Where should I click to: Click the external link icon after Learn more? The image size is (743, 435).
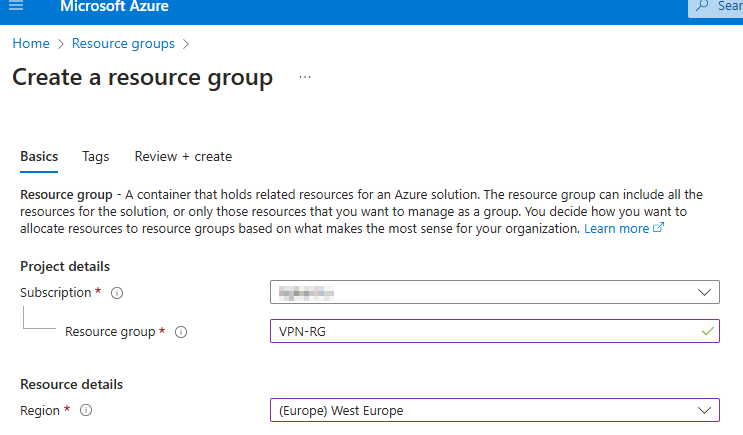pyautogui.click(x=658, y=228)
